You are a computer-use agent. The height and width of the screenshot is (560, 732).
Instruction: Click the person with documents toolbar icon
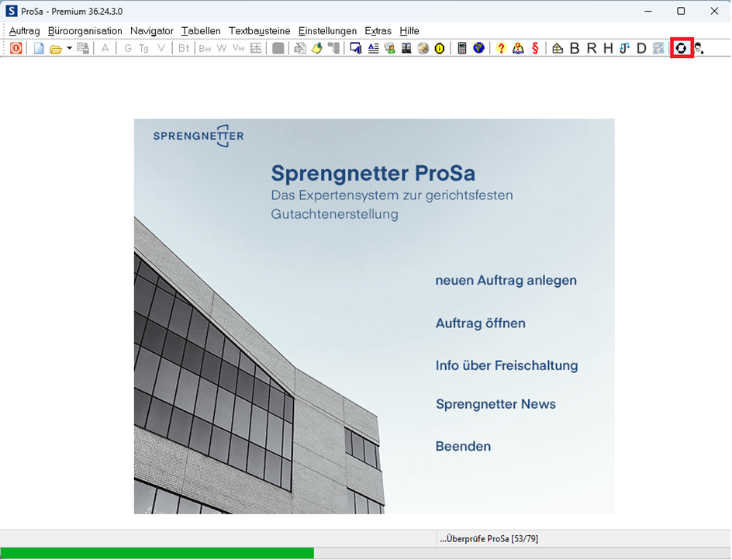pos(390,48)
